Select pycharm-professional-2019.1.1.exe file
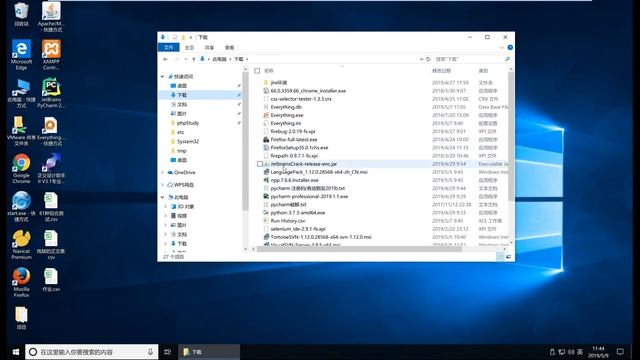 pyautogui.click(x=309, y=196)
